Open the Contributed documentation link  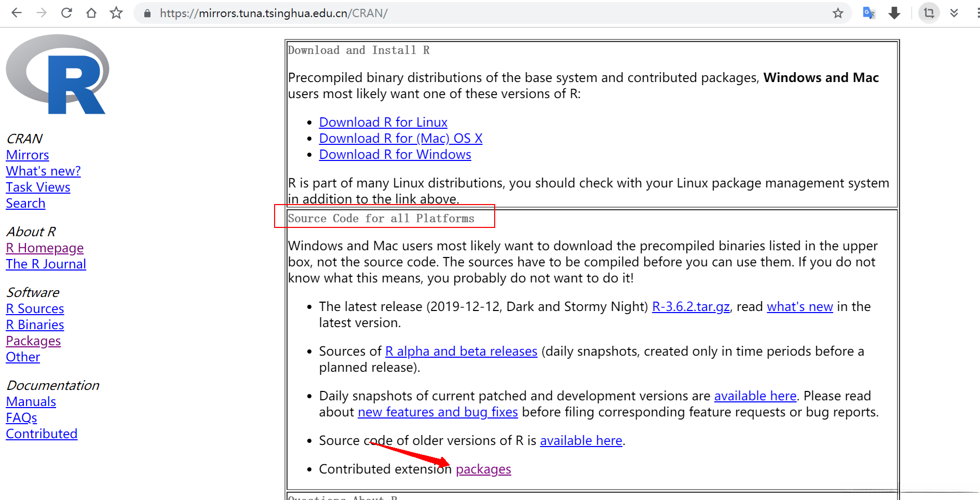click(x=42, y=434)
